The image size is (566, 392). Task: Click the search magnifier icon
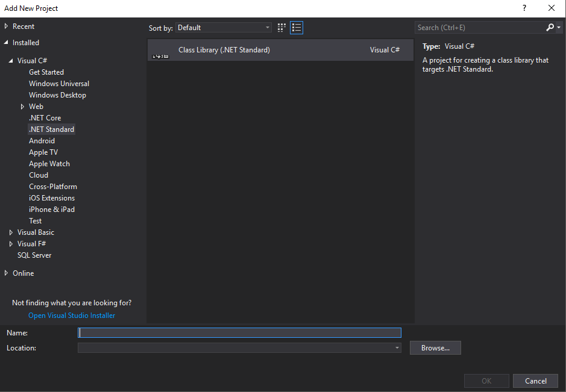click(550, 28)
